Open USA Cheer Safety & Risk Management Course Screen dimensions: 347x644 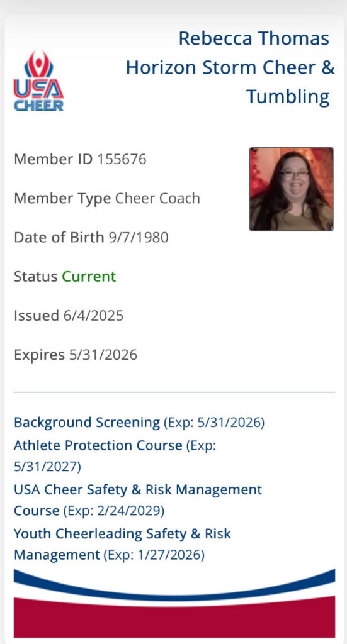[138, 500]
